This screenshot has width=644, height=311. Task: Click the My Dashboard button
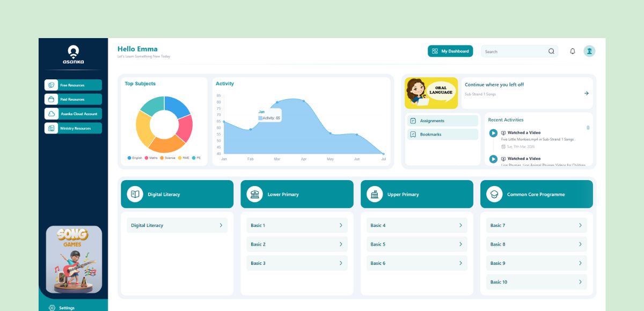(450, 51)
